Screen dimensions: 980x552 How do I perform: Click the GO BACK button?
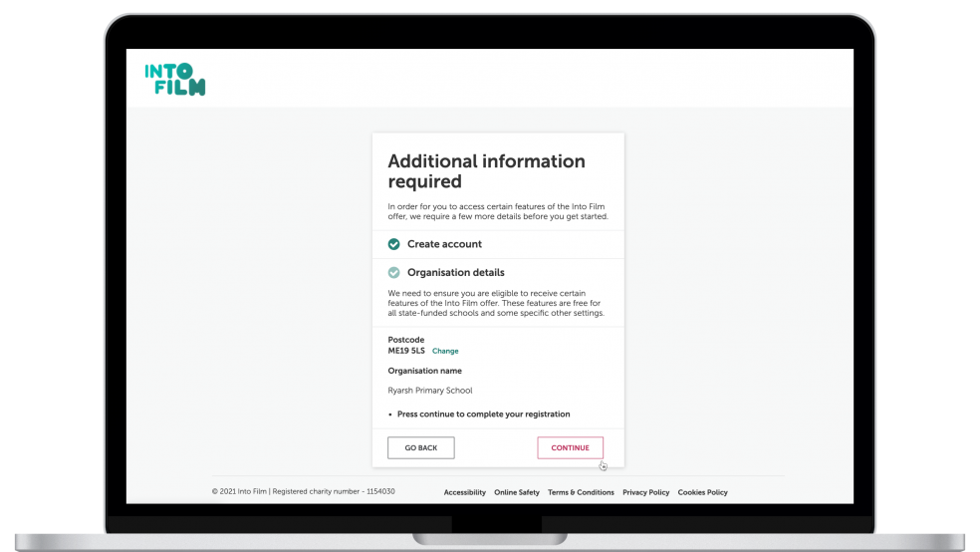click(x=420, y=447)
